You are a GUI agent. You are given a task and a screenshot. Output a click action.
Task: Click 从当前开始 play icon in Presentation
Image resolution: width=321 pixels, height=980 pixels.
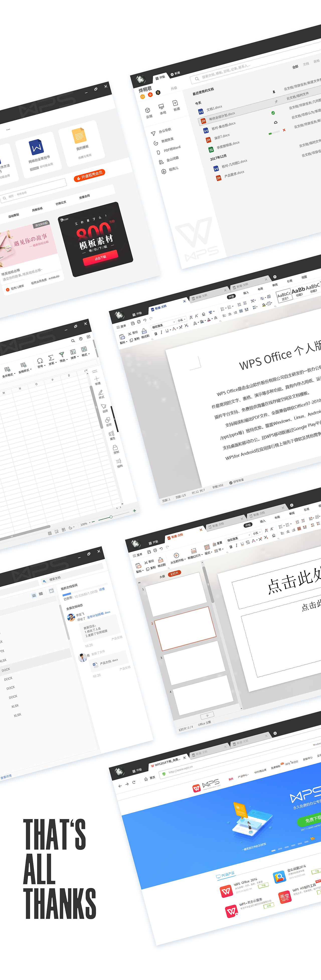tap(176, 556)
